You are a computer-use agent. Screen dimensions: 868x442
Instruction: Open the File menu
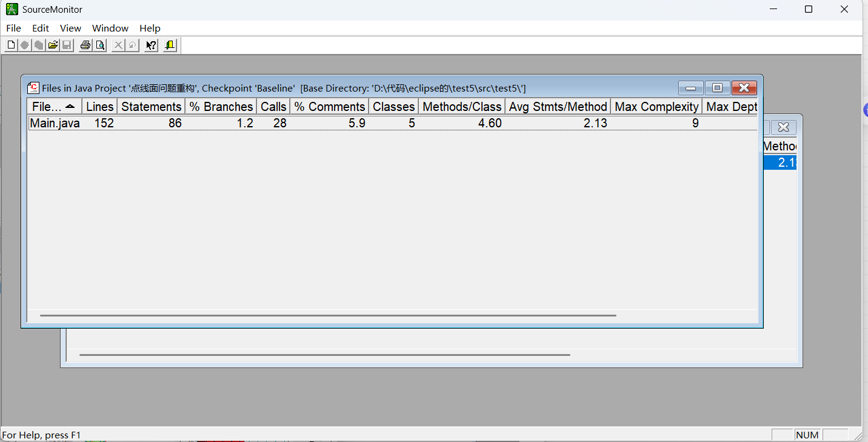13,28
